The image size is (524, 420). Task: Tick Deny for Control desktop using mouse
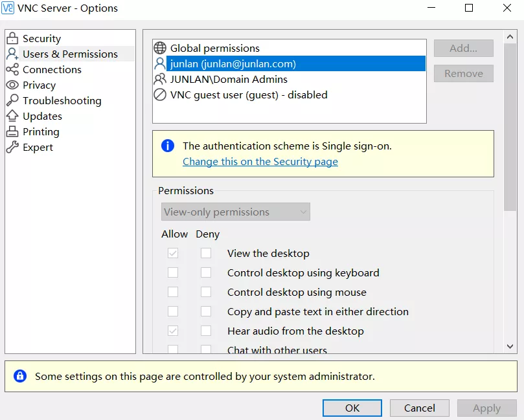(x=206, y=293)
